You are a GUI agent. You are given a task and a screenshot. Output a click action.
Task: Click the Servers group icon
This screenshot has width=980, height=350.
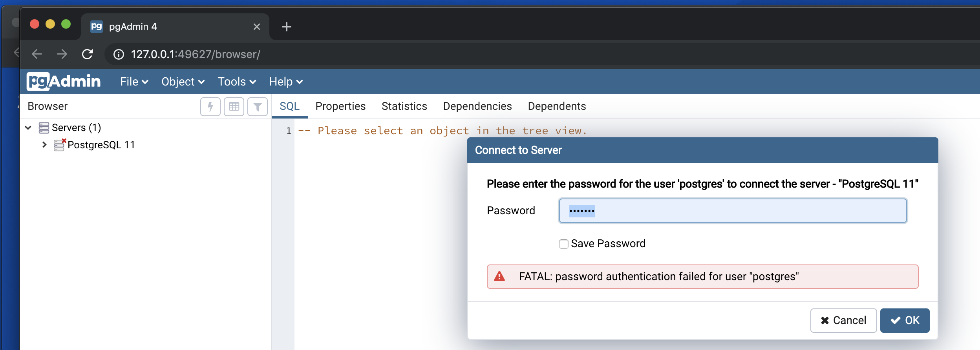click(x=44, y=127)
